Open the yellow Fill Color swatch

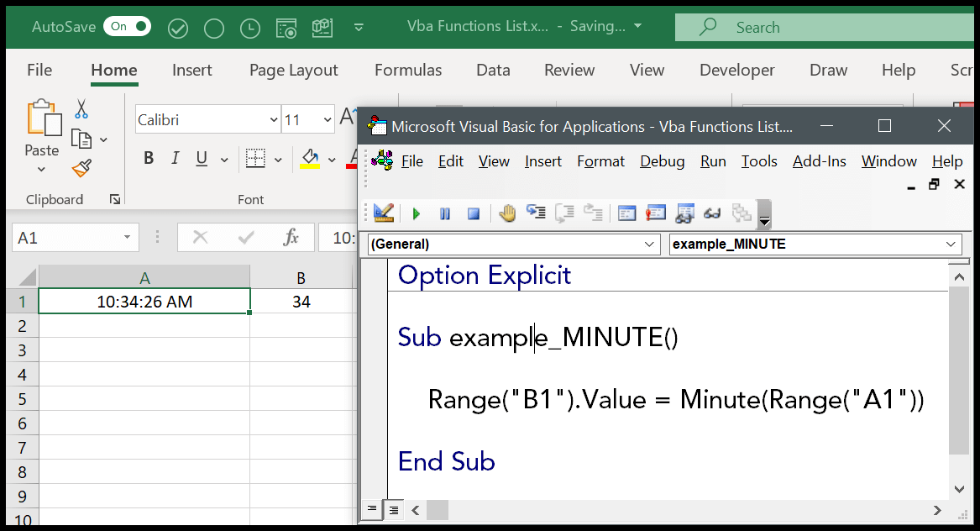(x=310, y=158)
